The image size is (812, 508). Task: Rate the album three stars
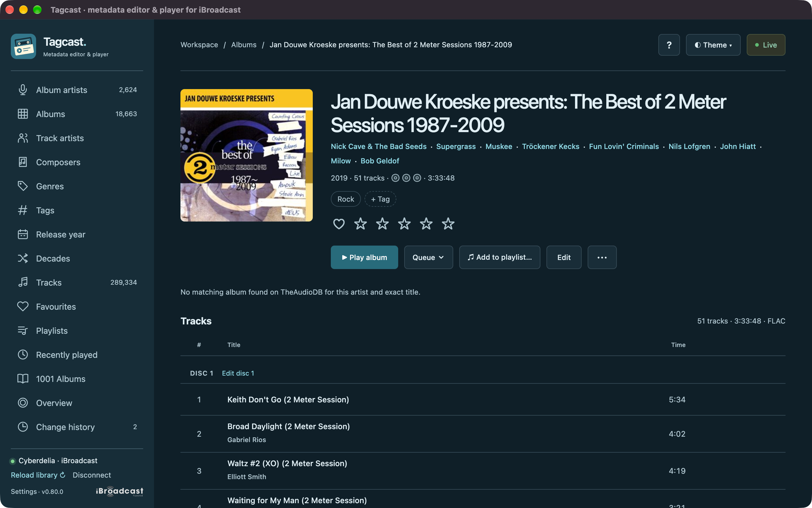[404, 224]
